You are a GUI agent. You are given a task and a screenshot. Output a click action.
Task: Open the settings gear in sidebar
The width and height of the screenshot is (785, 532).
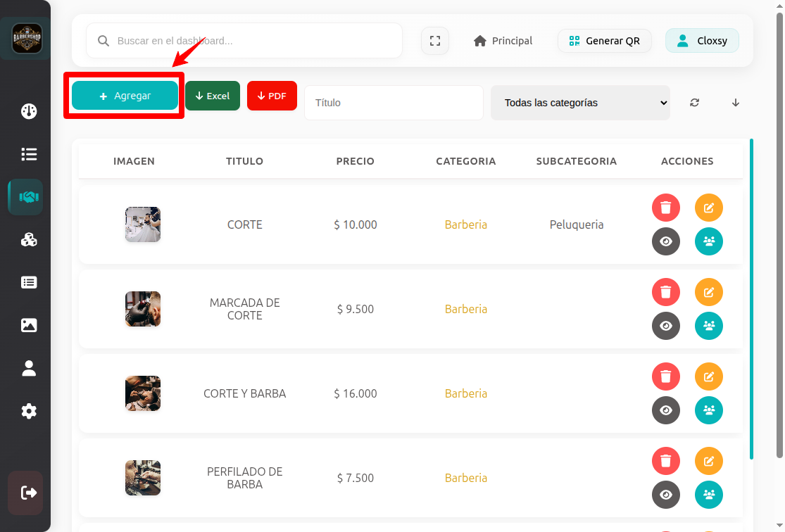click(29, 411)
